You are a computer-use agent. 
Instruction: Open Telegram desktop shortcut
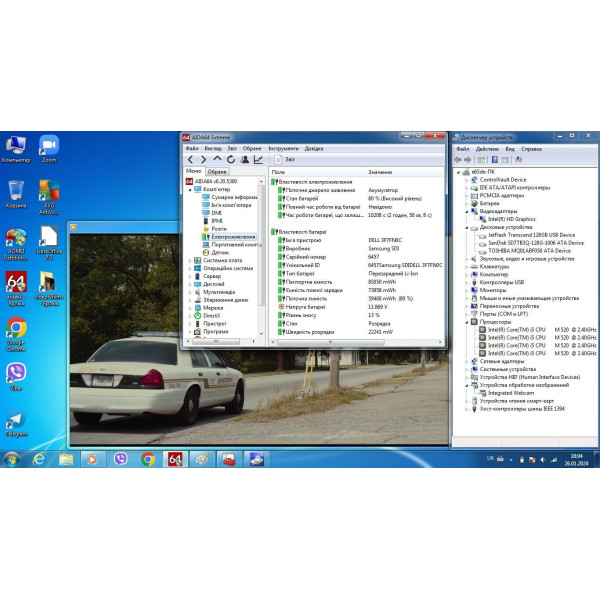coord(16,423)
